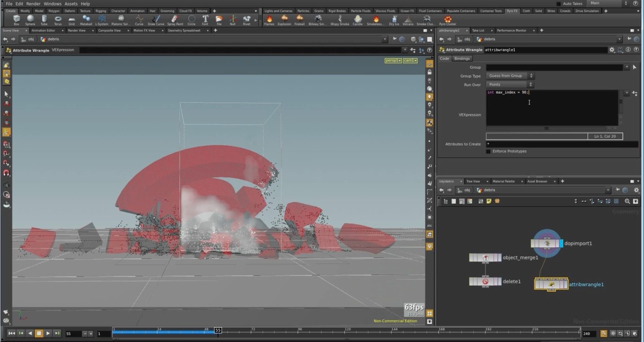Select the L-System shelf tool

tap(102, 20)
